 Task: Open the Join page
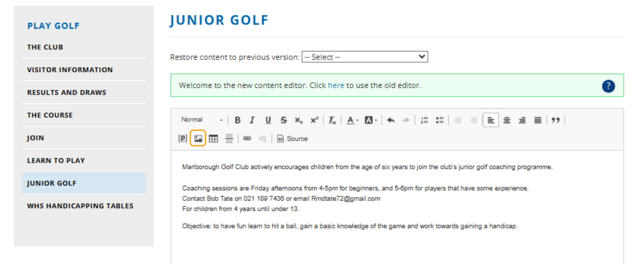(x=35, y=138)
